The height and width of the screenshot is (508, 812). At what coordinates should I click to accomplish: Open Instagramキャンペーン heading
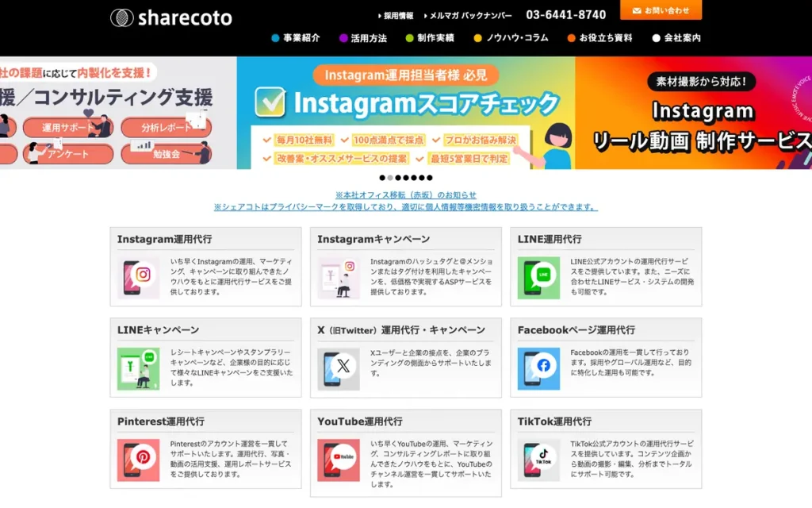tap(373, 239)
